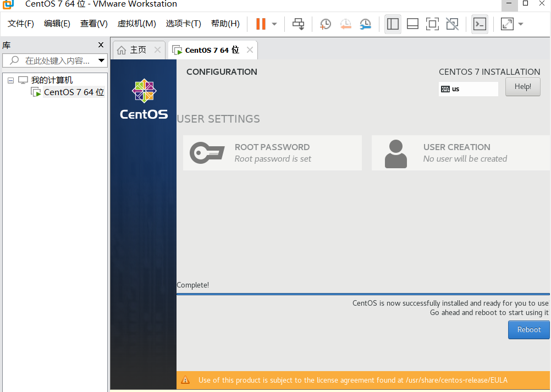Open the console view icon
Image resolution: width=551 pixels, height=392 pixels.
click(480, 24)
